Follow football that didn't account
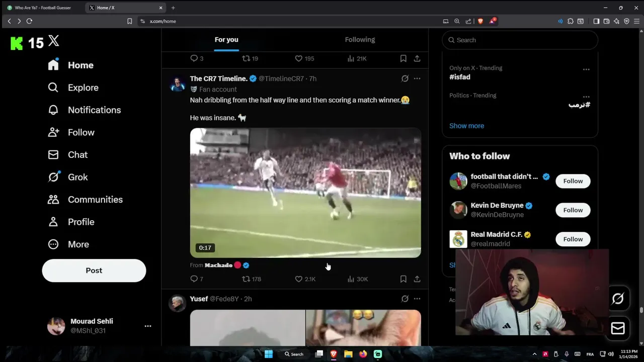This screenshot has width=644, height=362. [573, 181]
